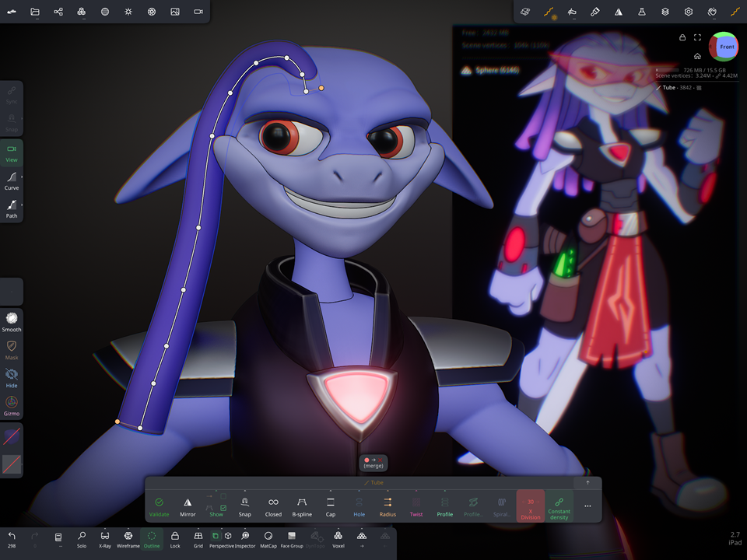Open the Topology menu with stacked spheres
Viewport: 747px width, 560px height.
point(82,12)
